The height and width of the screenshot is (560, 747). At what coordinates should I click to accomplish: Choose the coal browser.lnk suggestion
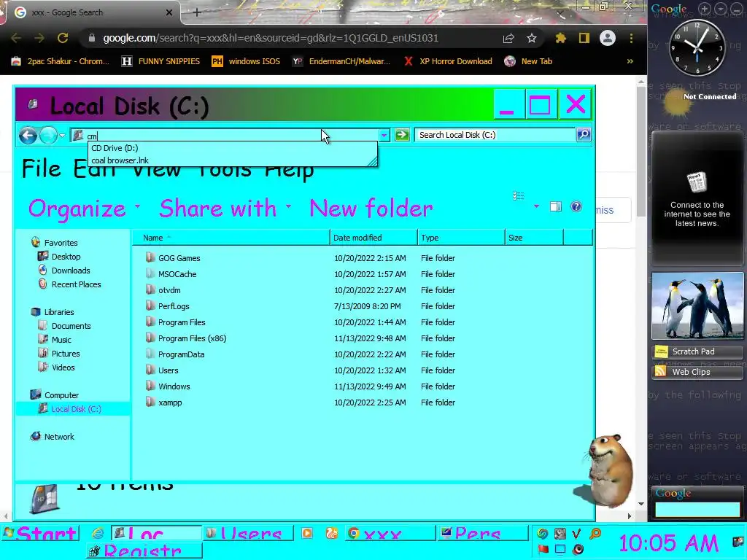[x=120, y=160]
